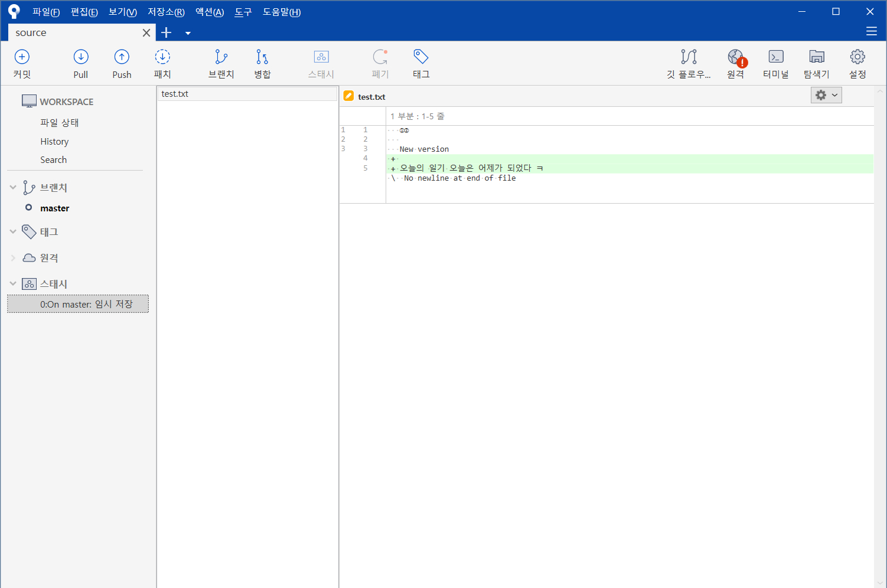Viewport: 887px width, 588px height.
Task: Open the hamburger menu at top right
Action: tap(872, 31)
